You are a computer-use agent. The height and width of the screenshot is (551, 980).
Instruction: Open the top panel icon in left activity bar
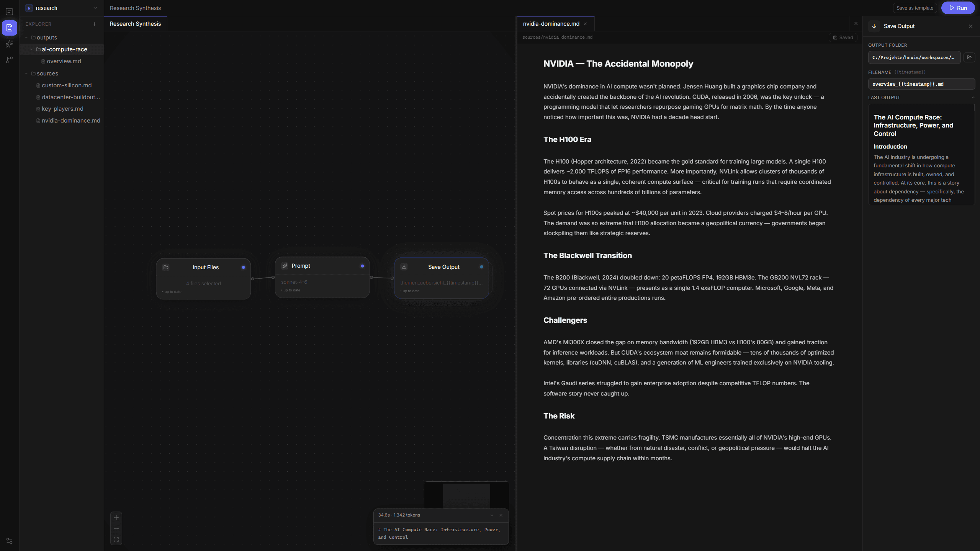pyautogui.click(x=10, y=12)
